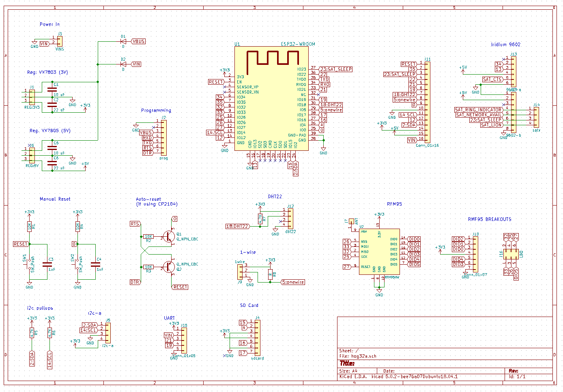Screen dimensions: 563x392
Task: Select the "Reg. VX7B05 (5V)" heading
Action: 50,131
